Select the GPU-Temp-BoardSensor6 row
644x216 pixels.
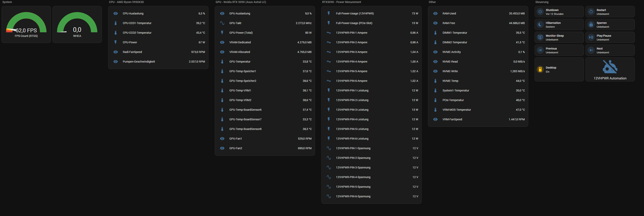pos(265,110)
